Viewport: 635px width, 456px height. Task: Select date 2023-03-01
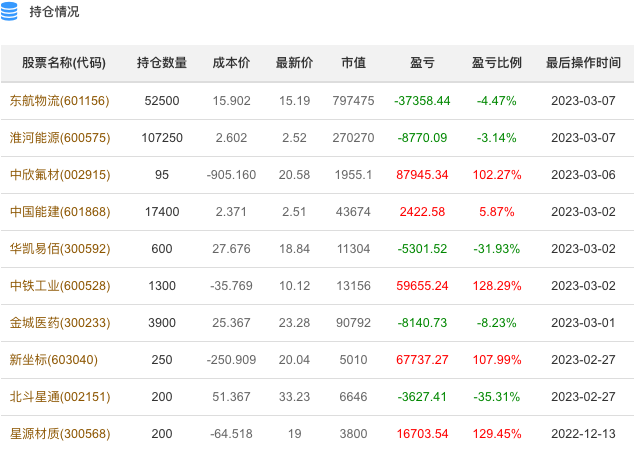[583, 323]
